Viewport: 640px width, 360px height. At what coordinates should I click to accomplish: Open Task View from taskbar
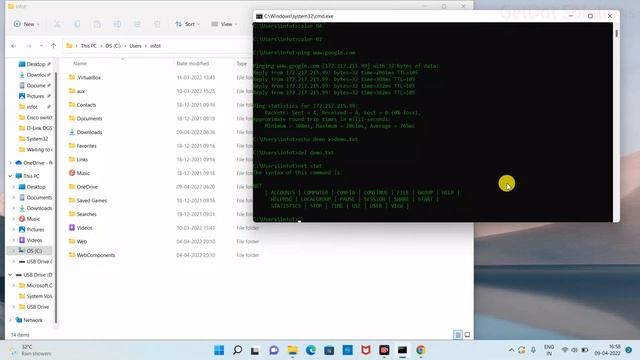pyautogui.click(x=256, y=350)
